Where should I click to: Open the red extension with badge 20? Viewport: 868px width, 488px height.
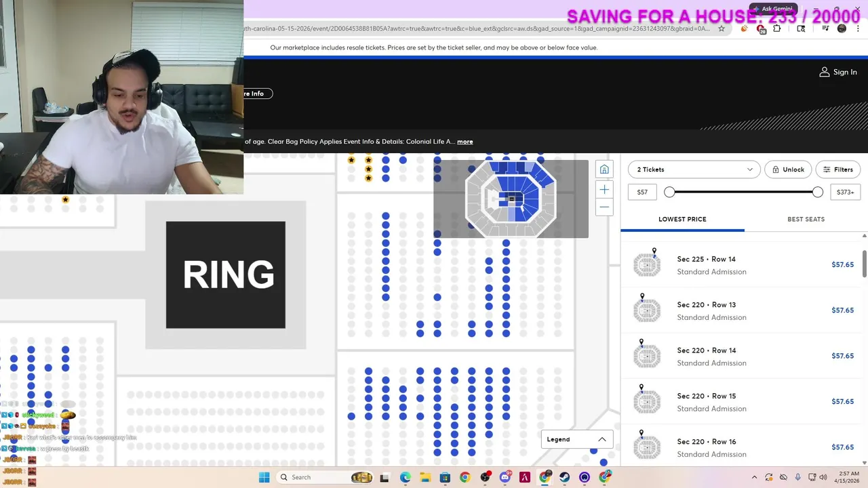coord(761,28)
